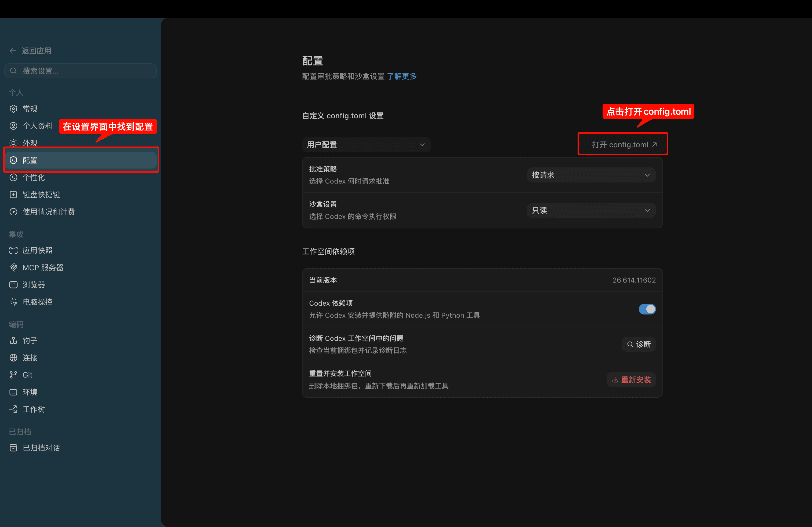Image resolution: width=812 pixels, height=527 pixels.
Task: Click the gear icon next to 常规
Action: pyautogui.click(x=13, y=109)
